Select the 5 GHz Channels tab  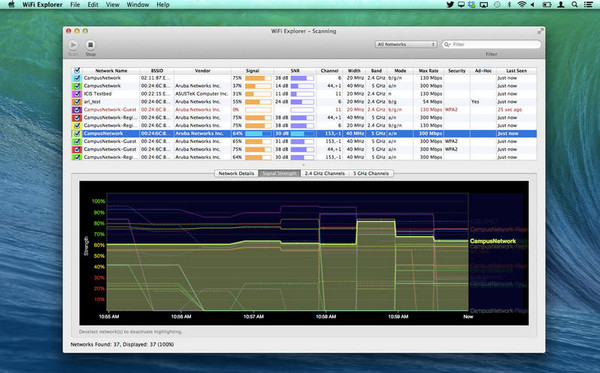[371, 173]
